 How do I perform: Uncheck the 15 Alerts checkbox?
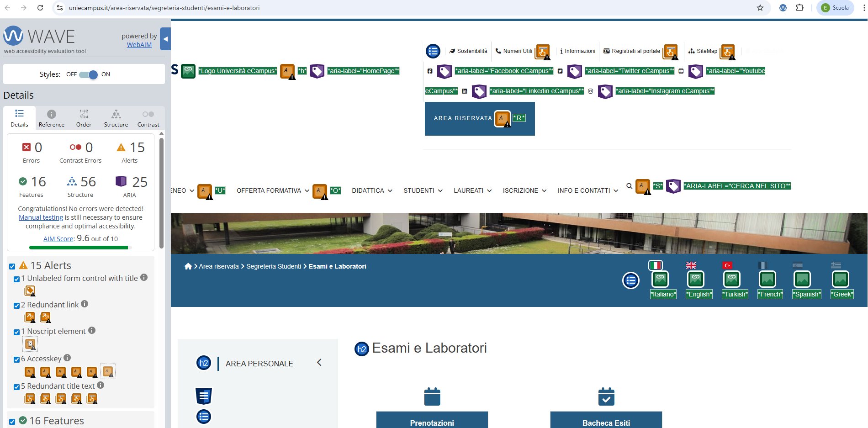tap(12, 266)
